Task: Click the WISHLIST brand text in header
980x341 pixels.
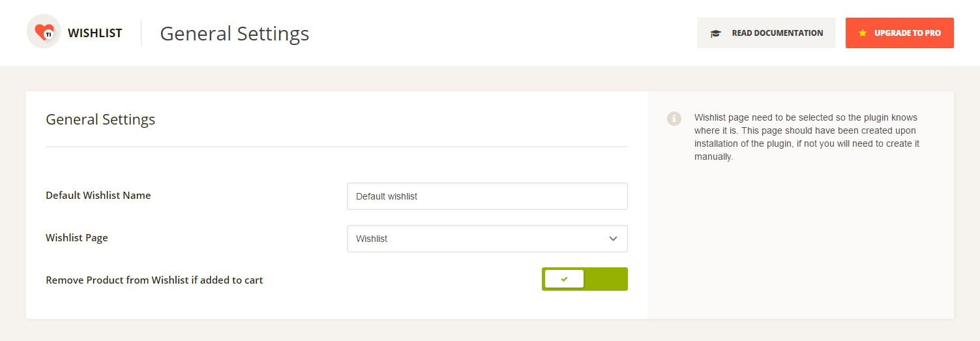Action: coord(95,33)
